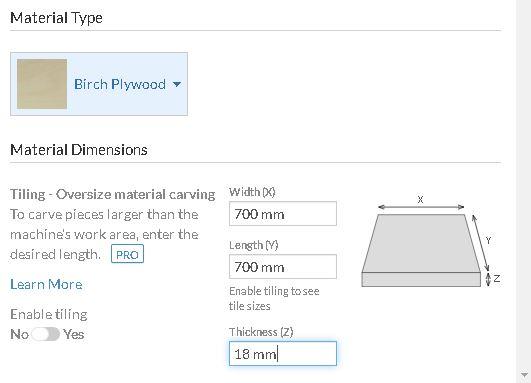Click the scrollbar down arrow
The width and height of the screenshot is (531, 383).
point(524,375)
